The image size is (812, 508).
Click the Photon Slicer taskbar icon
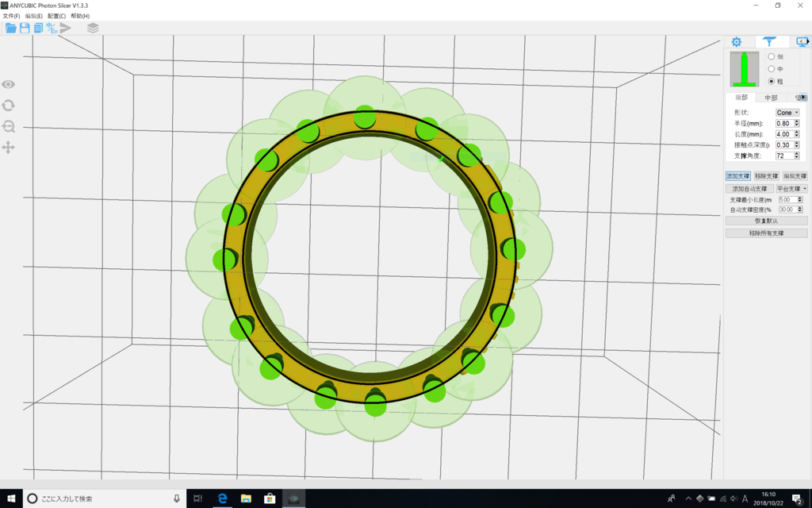(293, 498)
